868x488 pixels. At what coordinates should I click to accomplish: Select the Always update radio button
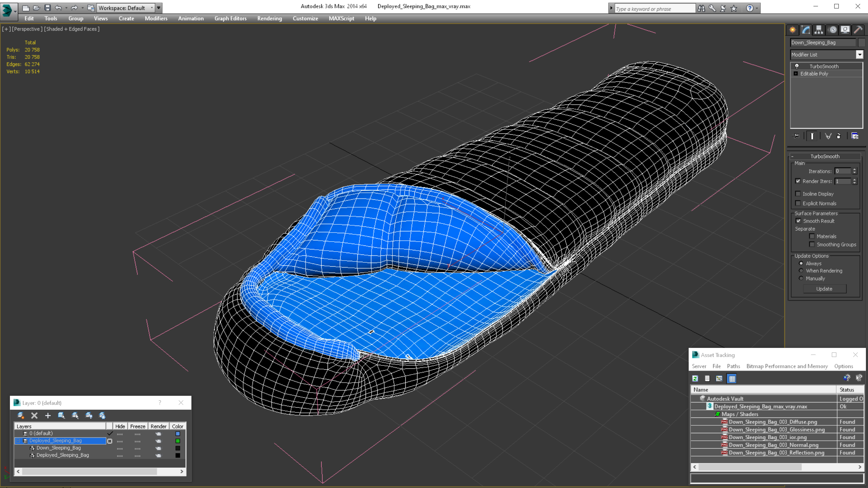tap(801, 263)
